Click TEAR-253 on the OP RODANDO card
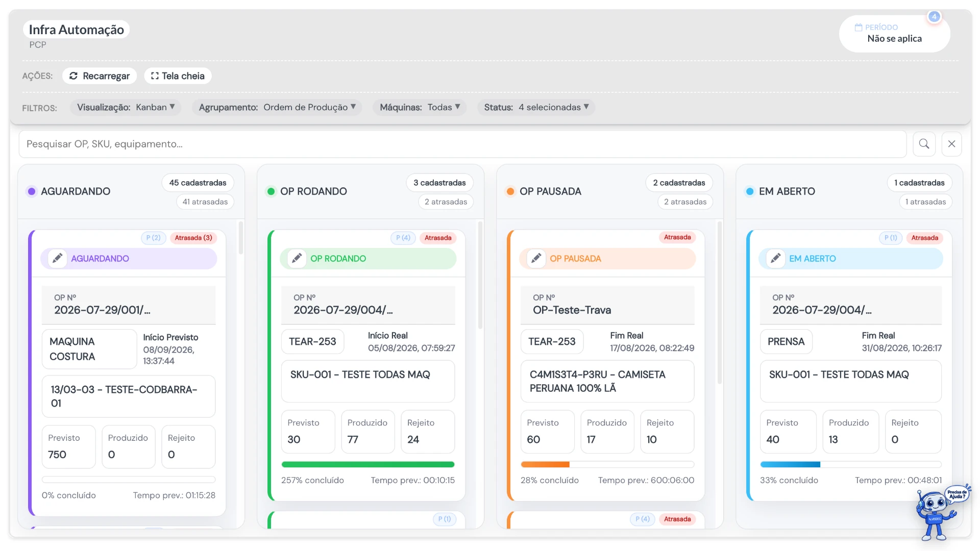Viewport: 980px width, 551px height. 312,342
